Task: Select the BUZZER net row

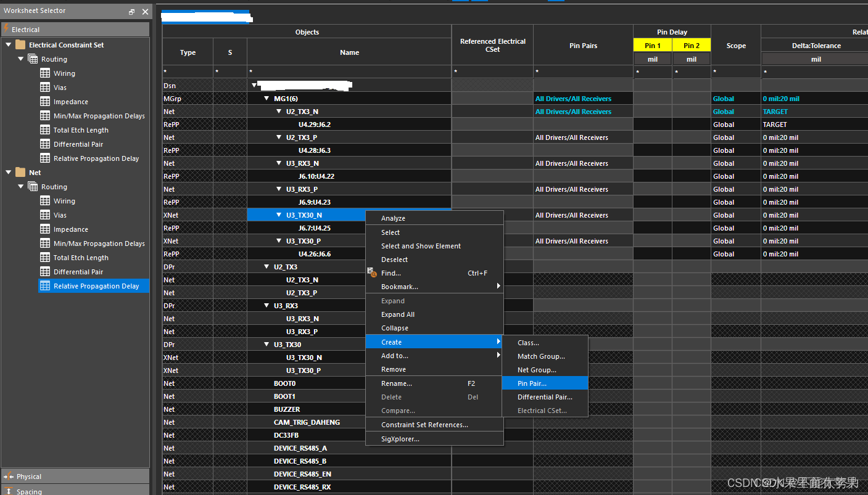Action: pos(287,409)
